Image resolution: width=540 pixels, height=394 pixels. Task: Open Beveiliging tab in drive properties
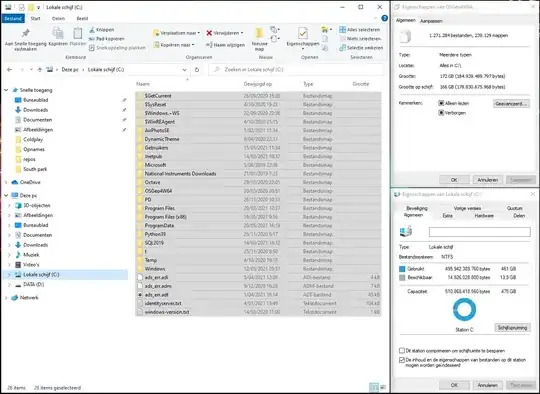(417, 208)
